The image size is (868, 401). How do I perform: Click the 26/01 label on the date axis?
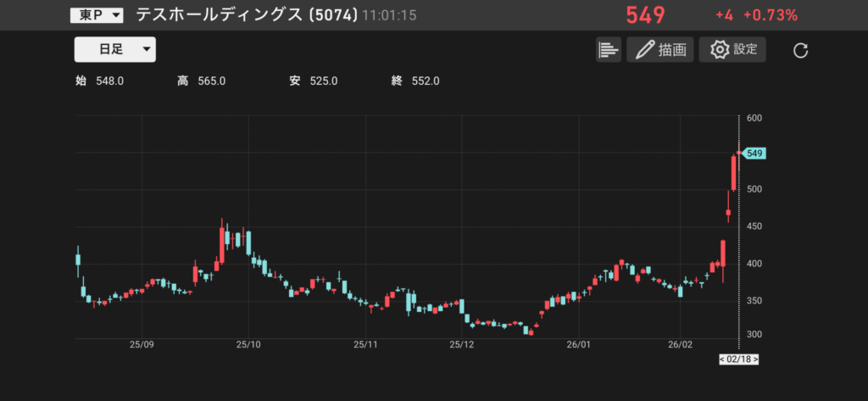pos(577,345)
